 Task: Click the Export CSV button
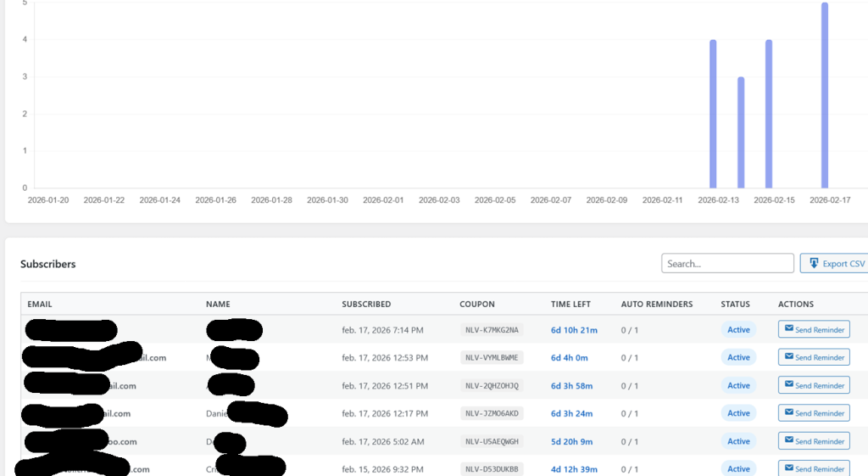(836, 263)
